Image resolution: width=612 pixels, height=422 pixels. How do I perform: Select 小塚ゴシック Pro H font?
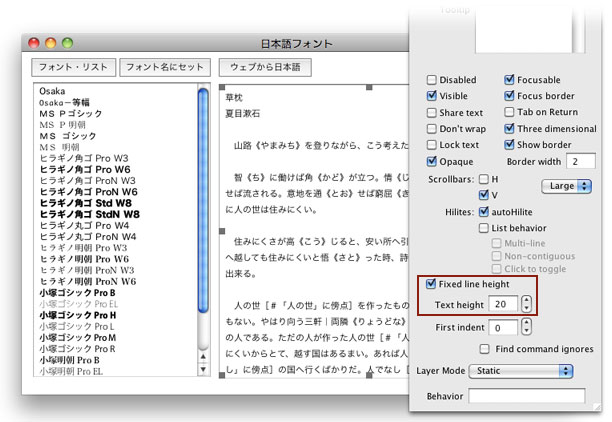(x=78, y=315)
